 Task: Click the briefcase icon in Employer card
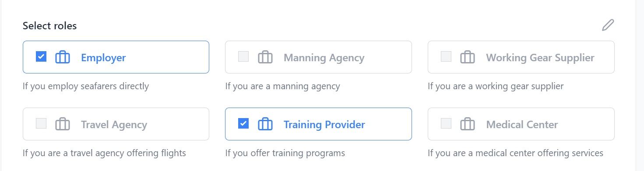(x=63, y=57)
